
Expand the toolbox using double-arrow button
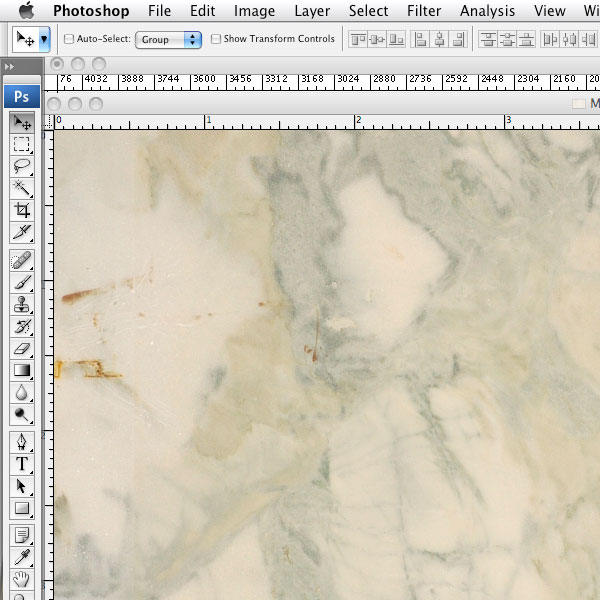[x=9, y=66]
